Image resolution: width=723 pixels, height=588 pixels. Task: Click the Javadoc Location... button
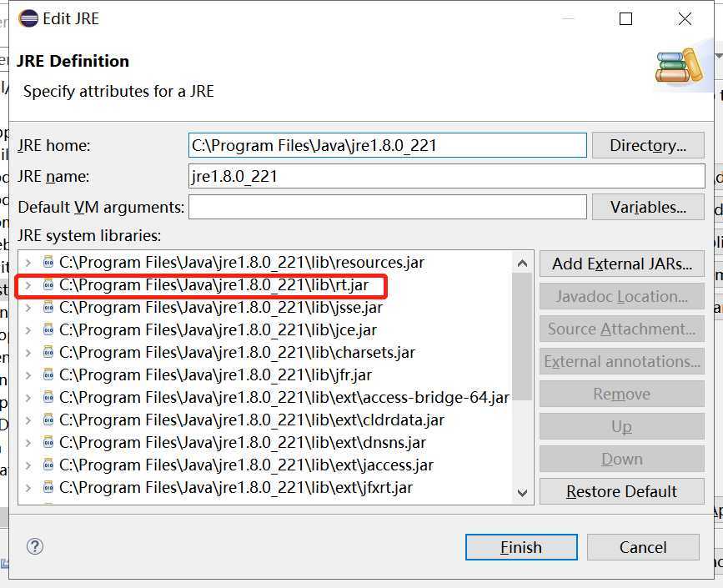(x=622, y=296)
